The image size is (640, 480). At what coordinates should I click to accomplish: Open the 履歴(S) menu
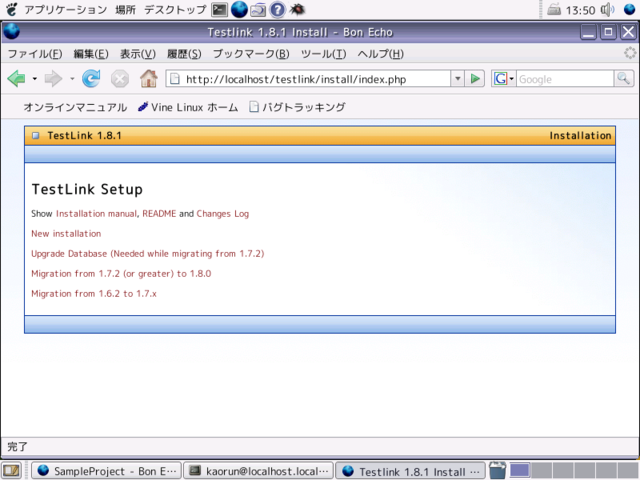pos(184,54)
